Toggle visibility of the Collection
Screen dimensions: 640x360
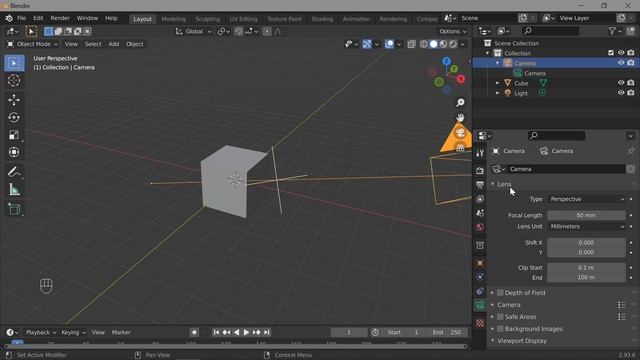click(x=621, y=53)
